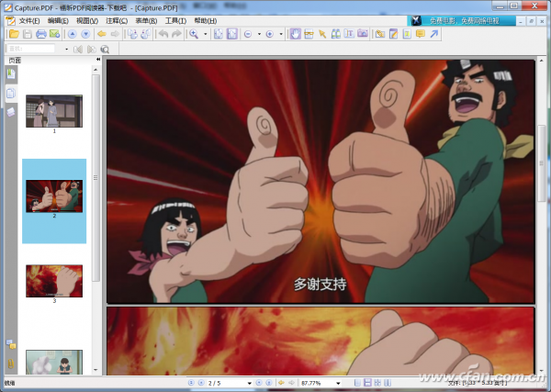Viewport: 551px width, 392px height.
Task: Send the PDF by email icon
Action: (54, 34)
